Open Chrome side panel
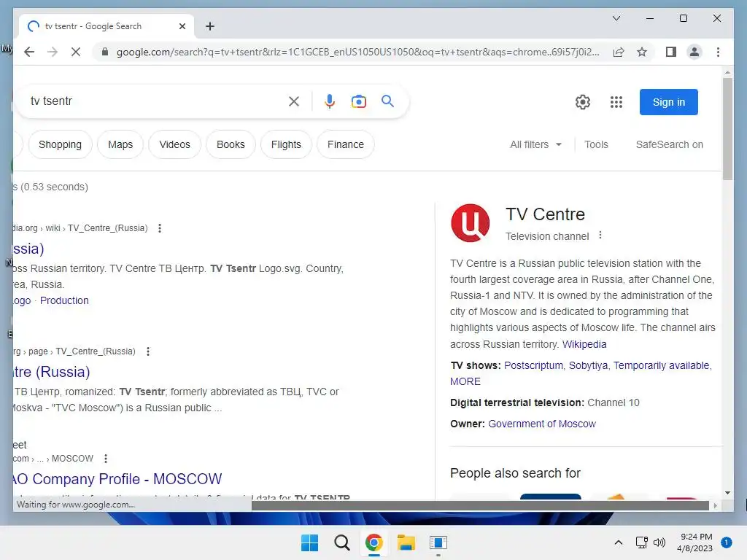This screenshot has height=560, width=747. click(671, 52)
